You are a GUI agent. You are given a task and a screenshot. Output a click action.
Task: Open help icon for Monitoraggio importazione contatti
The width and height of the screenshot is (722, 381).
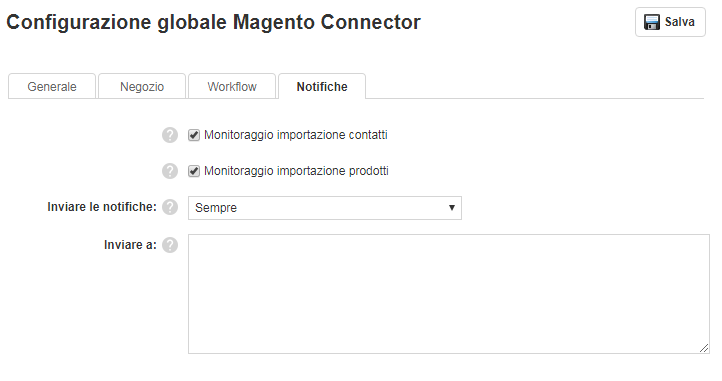(x=170, y=135)
